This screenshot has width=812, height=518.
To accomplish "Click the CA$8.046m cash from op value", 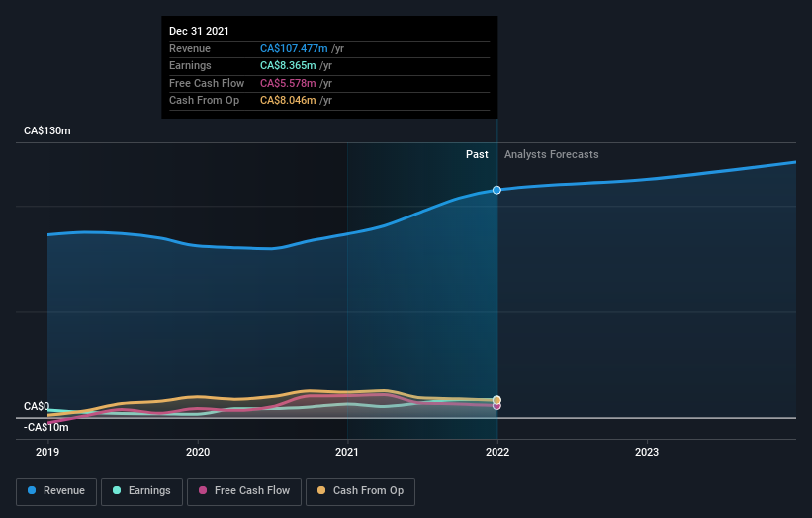I will click(x=288, y=101).
